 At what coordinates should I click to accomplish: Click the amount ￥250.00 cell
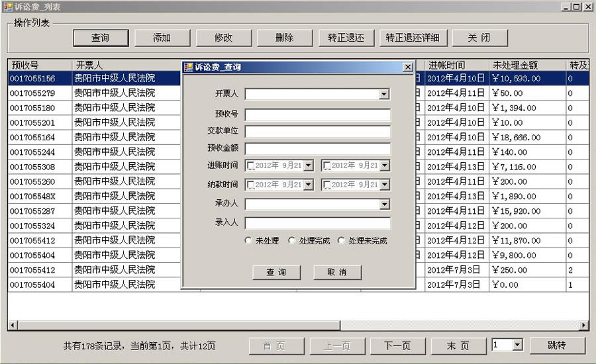tap(528, 270)
